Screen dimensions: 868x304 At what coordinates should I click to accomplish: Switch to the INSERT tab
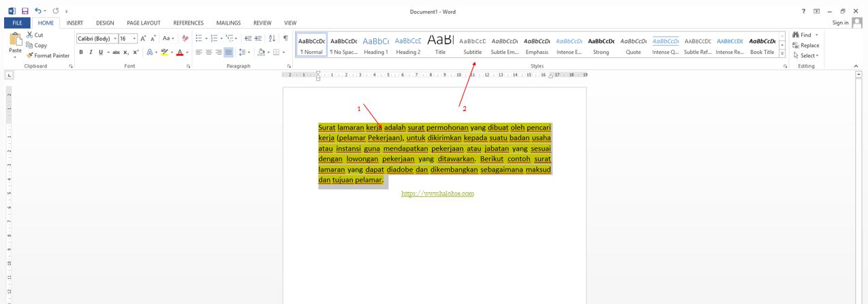(74, 23)
